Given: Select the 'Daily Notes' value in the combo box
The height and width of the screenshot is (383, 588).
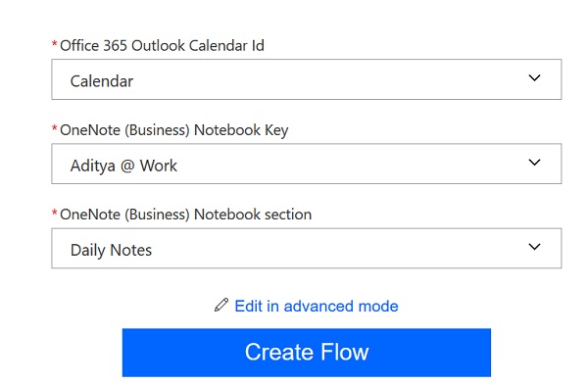Looking at the screenshot, I should [x=111, y=251].
